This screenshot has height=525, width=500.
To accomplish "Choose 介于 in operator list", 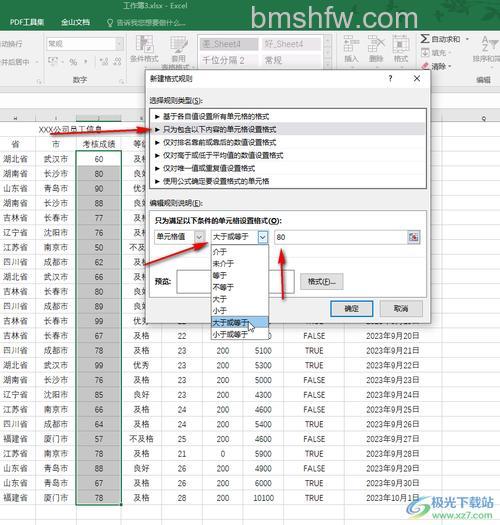I will (x=239, y=252).
